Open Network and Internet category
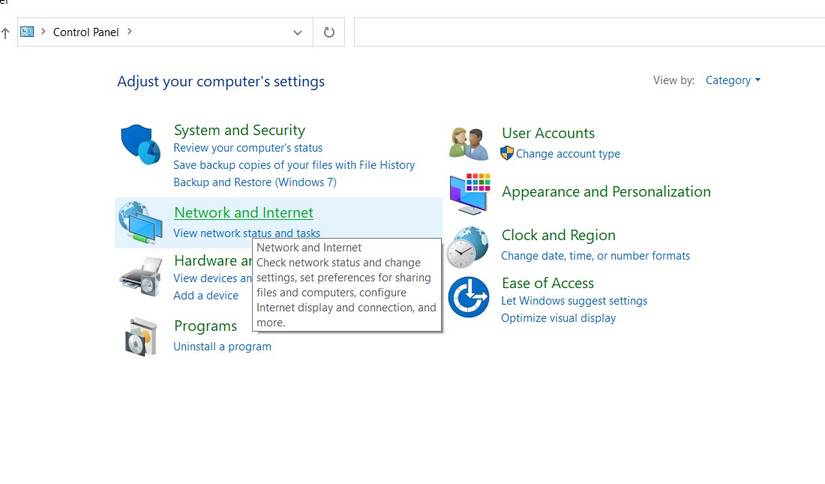This screenshot has width=825, height=484. 244,213
